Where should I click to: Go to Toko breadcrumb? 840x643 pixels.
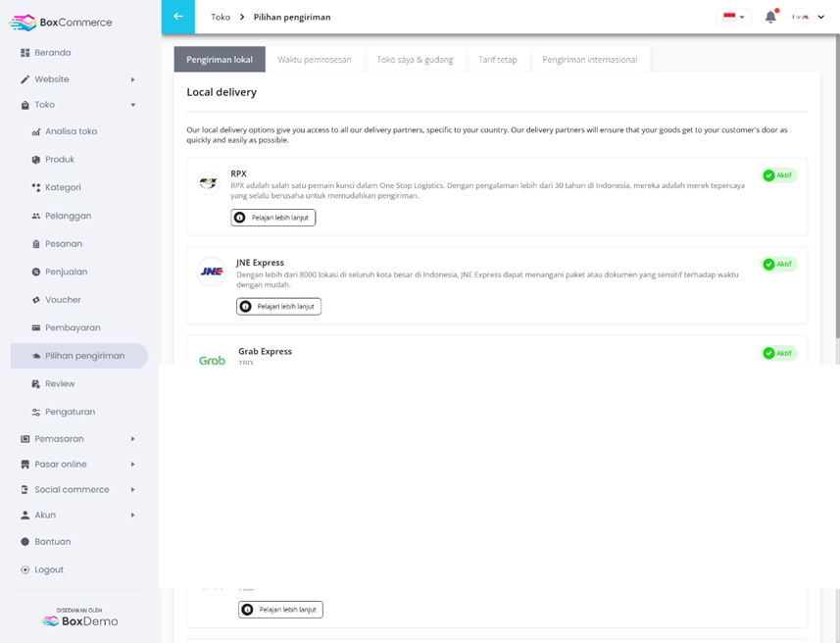(x=221, y=17)
